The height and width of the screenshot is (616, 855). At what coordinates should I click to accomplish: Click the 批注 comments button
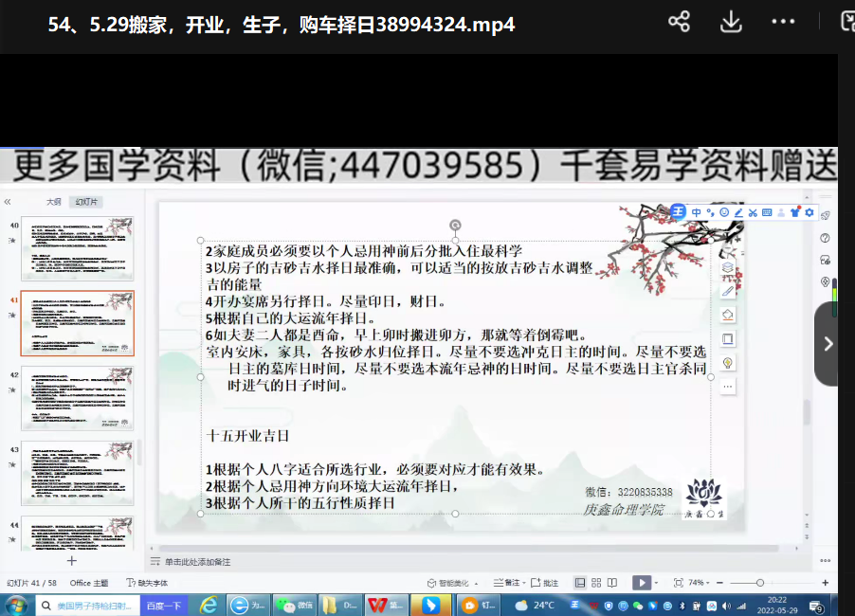point(545,582)
